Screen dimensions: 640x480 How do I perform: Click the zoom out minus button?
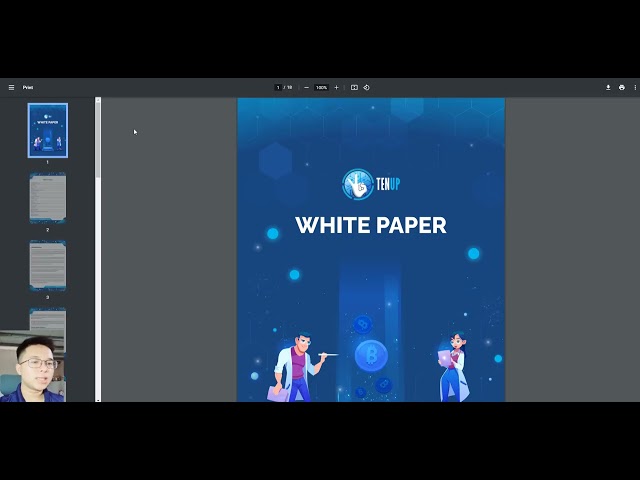(307, 87)
